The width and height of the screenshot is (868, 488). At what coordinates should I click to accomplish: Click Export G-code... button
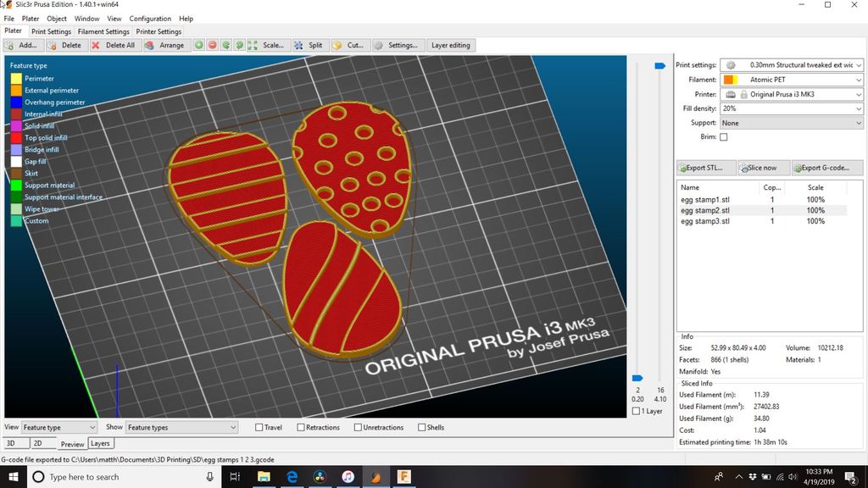pos(827,168)
